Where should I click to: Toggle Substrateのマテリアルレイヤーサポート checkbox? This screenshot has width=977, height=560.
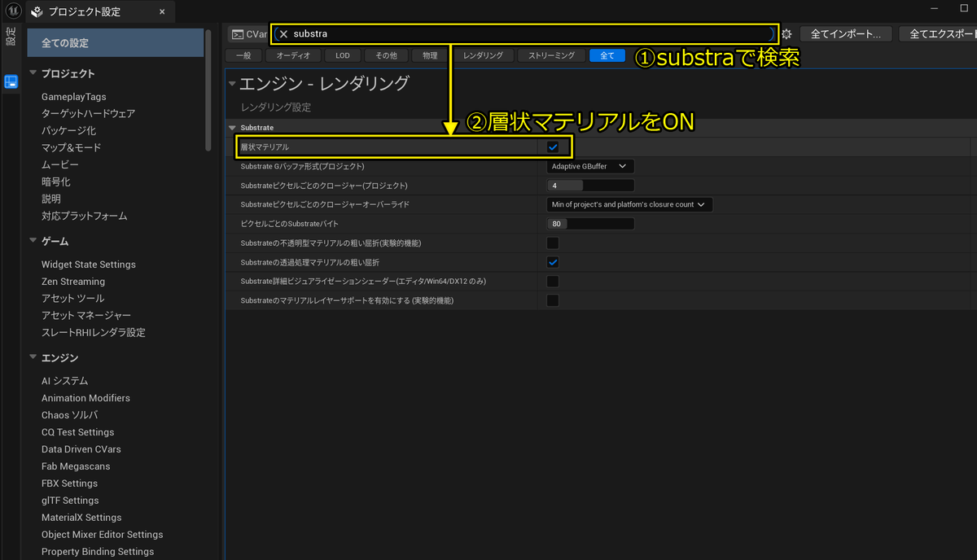click(x=553, y=300)
